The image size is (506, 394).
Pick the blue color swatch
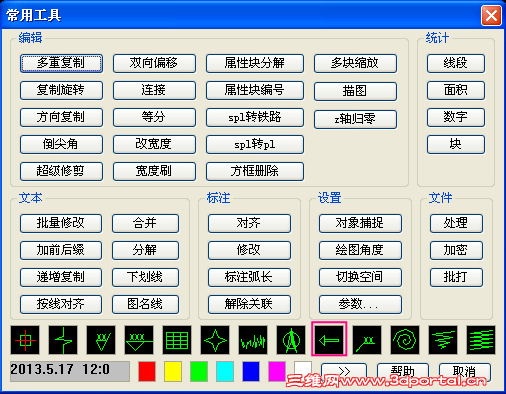click(x=251, y=371)
